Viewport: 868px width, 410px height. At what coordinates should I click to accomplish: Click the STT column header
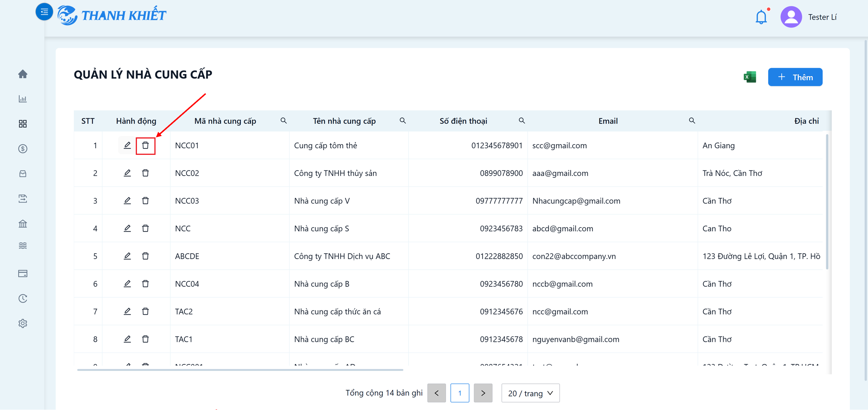(x=88, y=121)
